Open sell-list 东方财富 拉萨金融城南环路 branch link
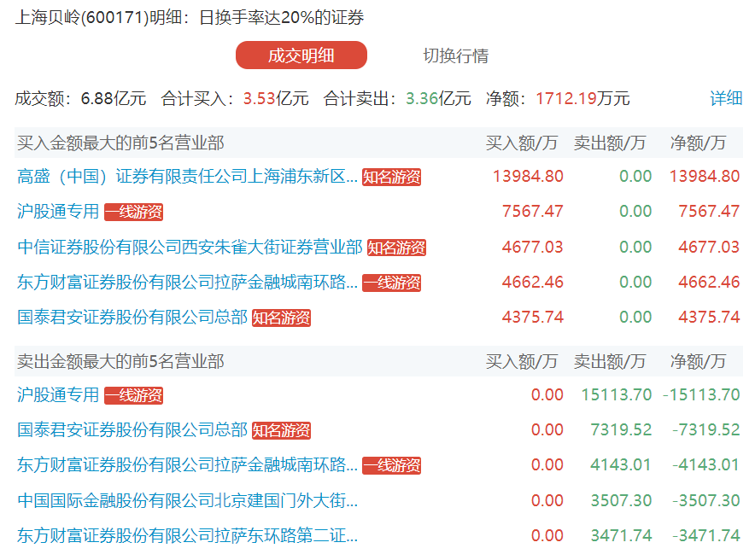 click(x=187, y=465)
